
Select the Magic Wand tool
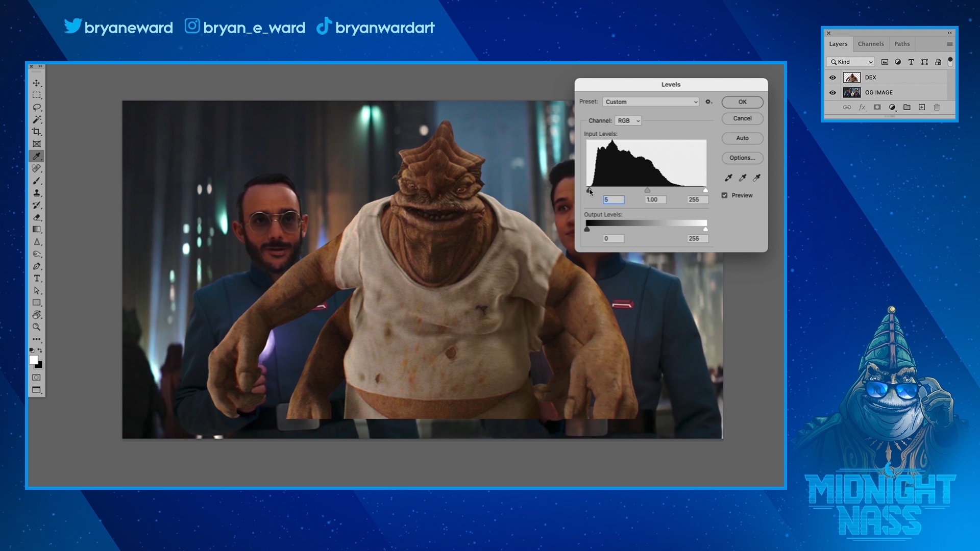pyautogui.click(x=37, y=119)
